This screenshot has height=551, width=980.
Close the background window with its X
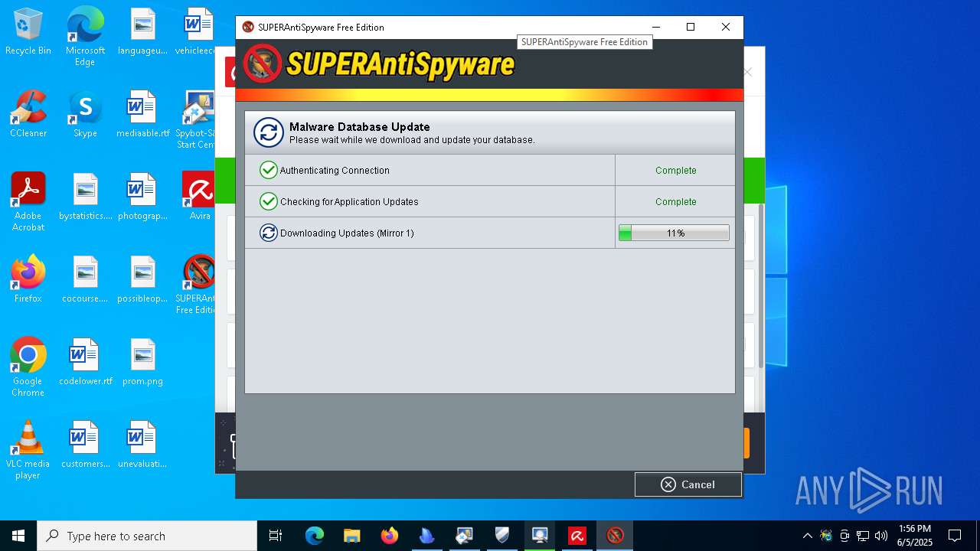pyautogui.click(x=748, y=72)
